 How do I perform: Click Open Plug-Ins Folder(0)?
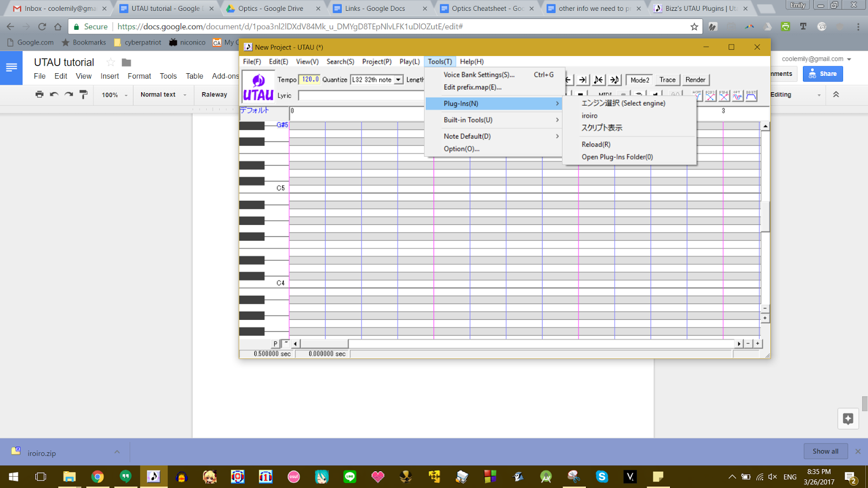point(629,157)
